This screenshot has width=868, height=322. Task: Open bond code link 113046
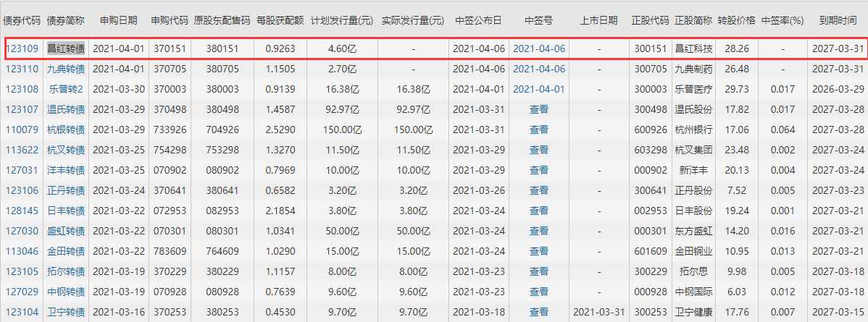22,251
